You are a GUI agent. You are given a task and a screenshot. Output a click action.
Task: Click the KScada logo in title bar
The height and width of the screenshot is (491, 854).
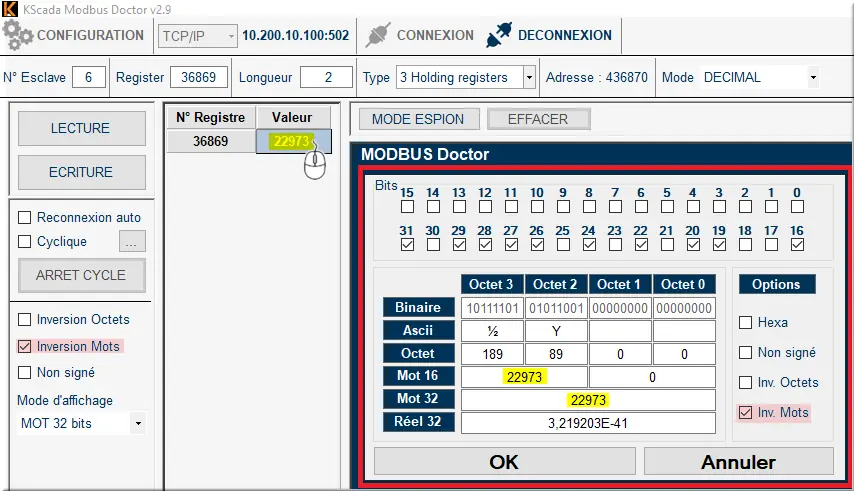[9, 9]
